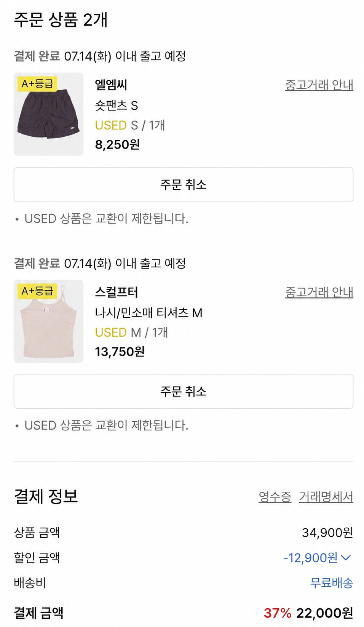Click the 22,000원 final payment amount
Viewport: 364px width, 627px height.
click(325, 613)
